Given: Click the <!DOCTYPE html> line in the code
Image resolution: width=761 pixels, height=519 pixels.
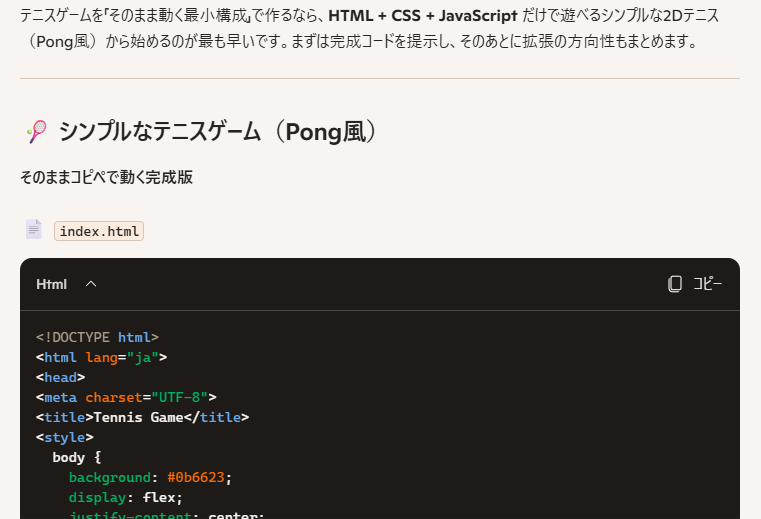Looking at the screenshot, I should [x=97, y=337].
